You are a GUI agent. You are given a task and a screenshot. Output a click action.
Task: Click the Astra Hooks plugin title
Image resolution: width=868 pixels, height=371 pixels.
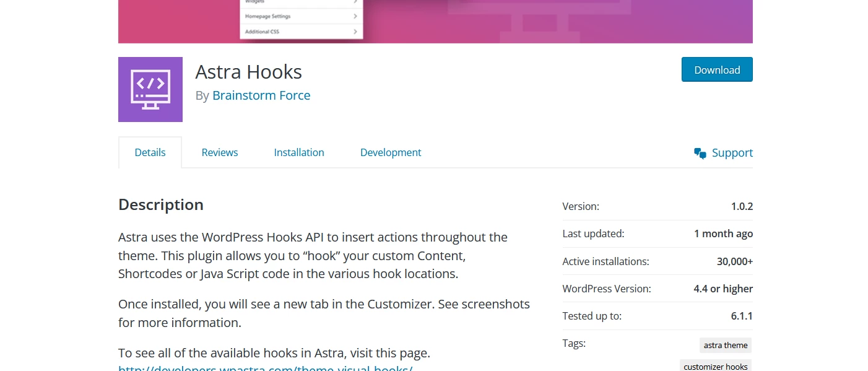pos(249,72)
